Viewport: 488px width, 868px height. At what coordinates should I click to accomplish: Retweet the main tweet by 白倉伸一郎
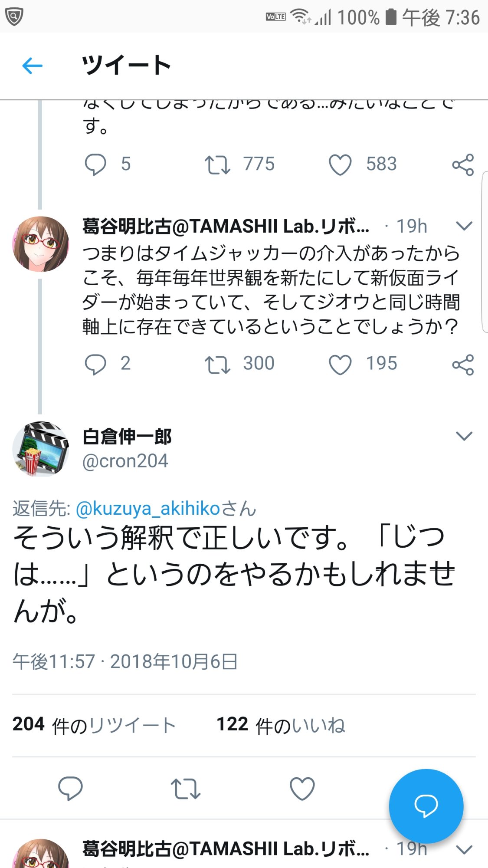[x=186, y=788]
